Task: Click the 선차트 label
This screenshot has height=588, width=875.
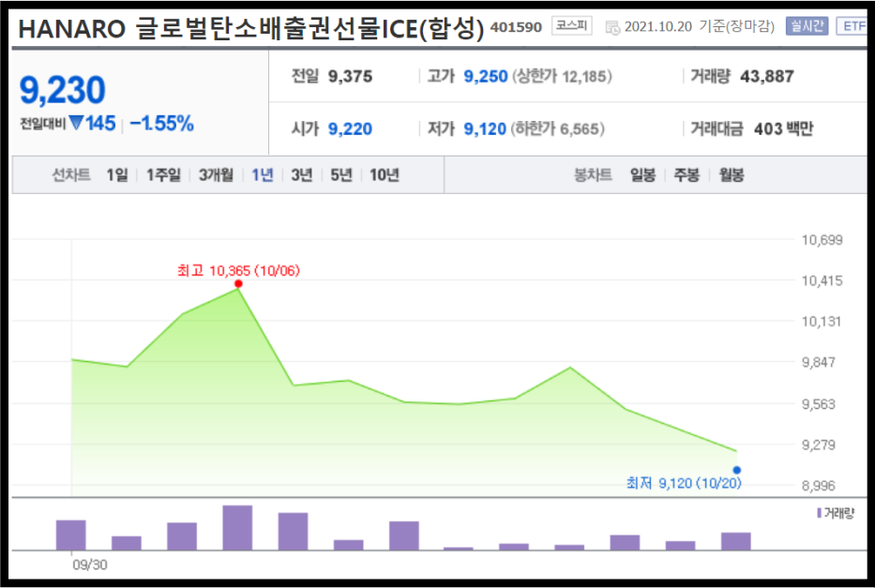Action: 71,175
